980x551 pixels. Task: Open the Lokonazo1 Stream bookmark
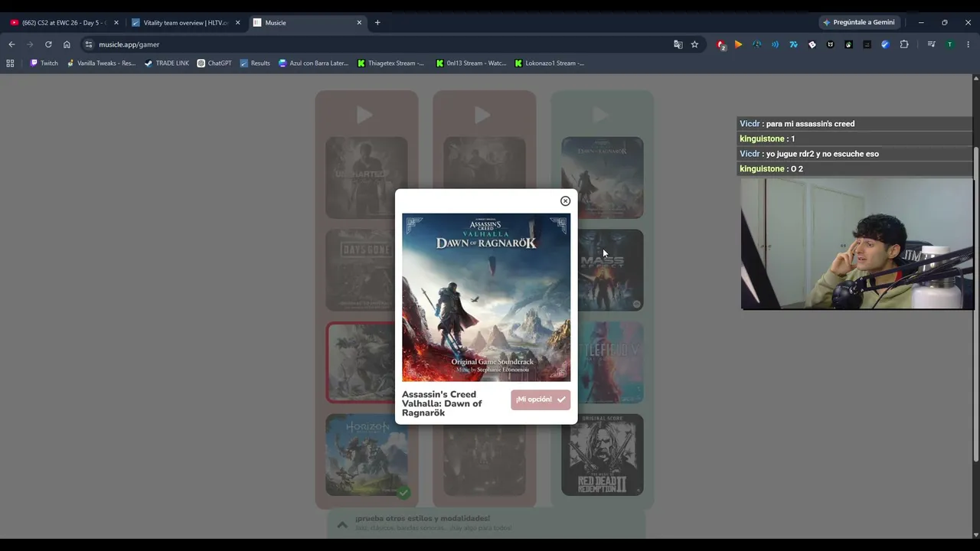click(x=550, y=64)
